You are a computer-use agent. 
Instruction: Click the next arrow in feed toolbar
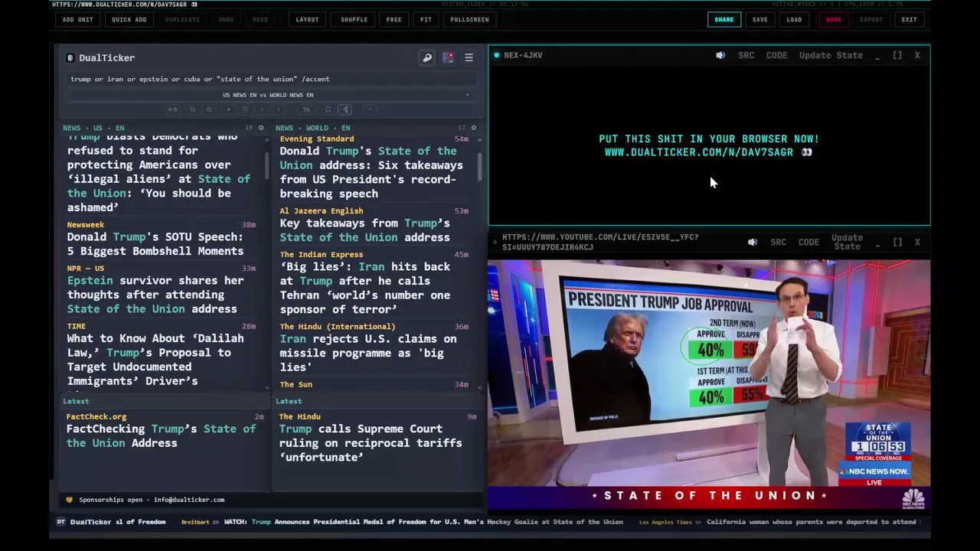pos(279,109)
